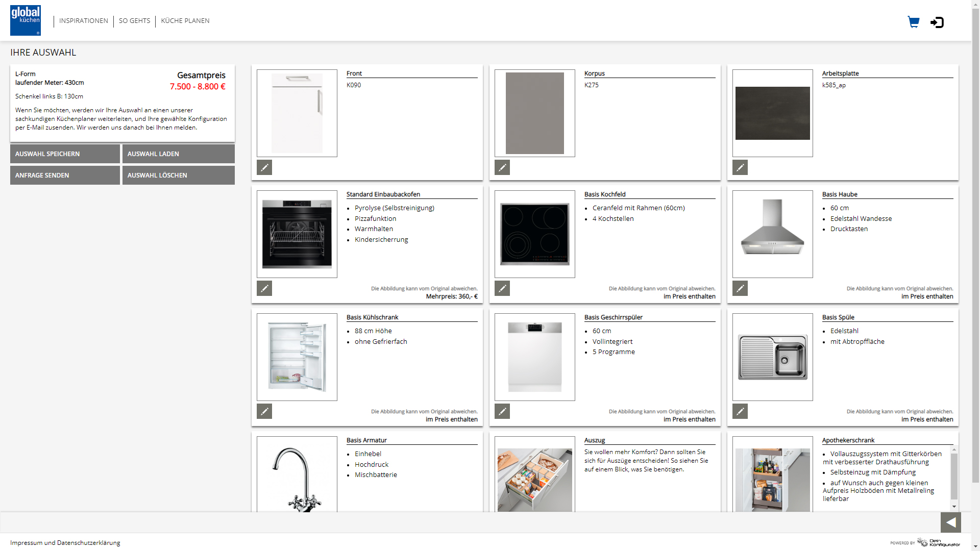The width and height of the screenshot is (980, 551).
Task: Edit the Front K090 selection
Action: click(x=264, y=167)
